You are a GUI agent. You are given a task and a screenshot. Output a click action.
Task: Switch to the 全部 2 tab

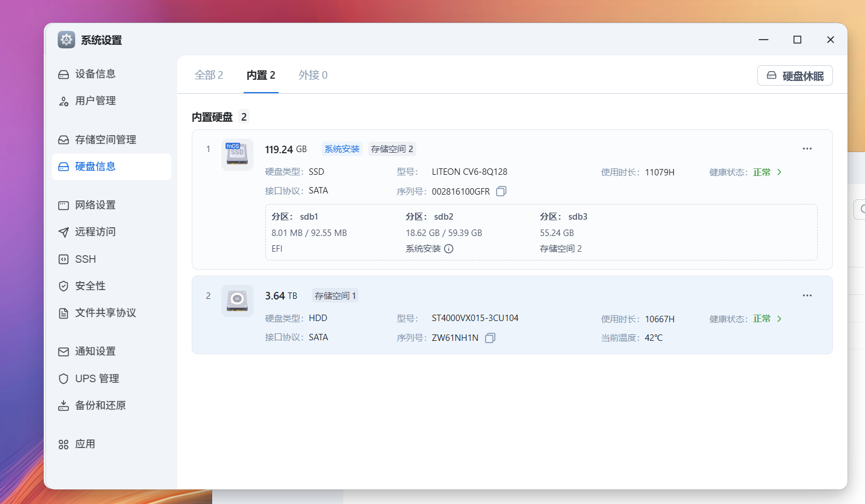209,75
